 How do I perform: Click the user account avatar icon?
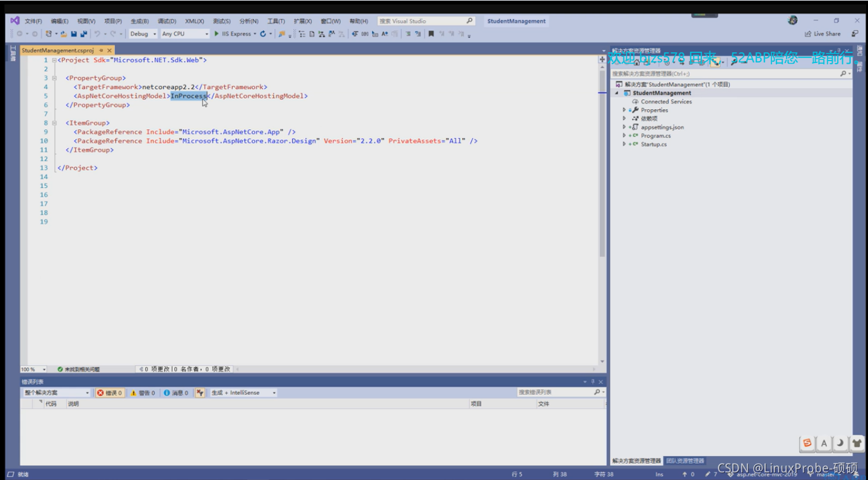793,21
